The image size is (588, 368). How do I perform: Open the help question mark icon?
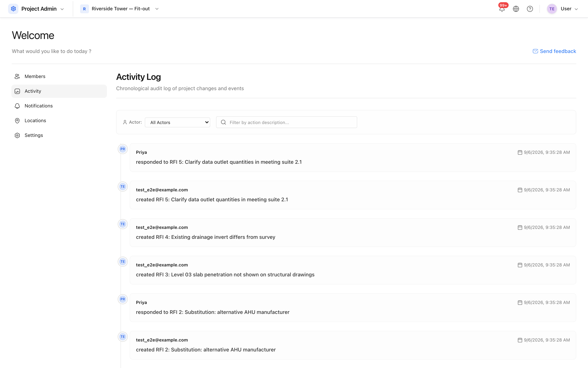tap(530, 9)
